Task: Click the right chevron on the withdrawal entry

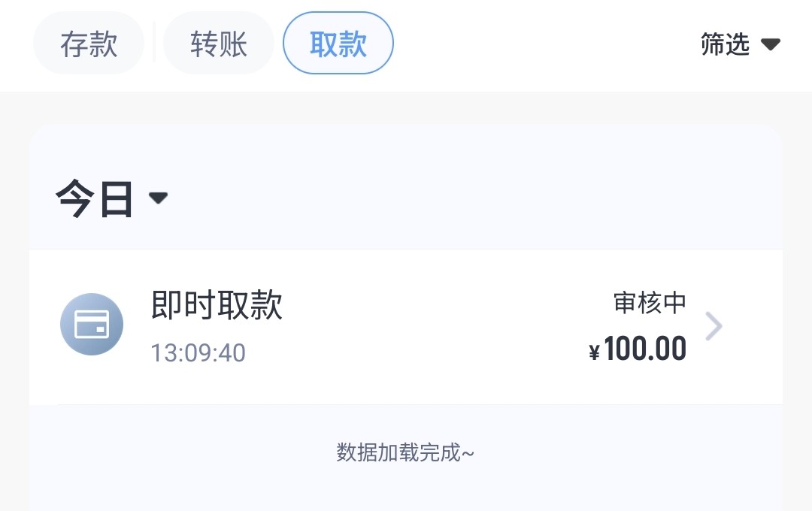Action: tap(714, 325)
